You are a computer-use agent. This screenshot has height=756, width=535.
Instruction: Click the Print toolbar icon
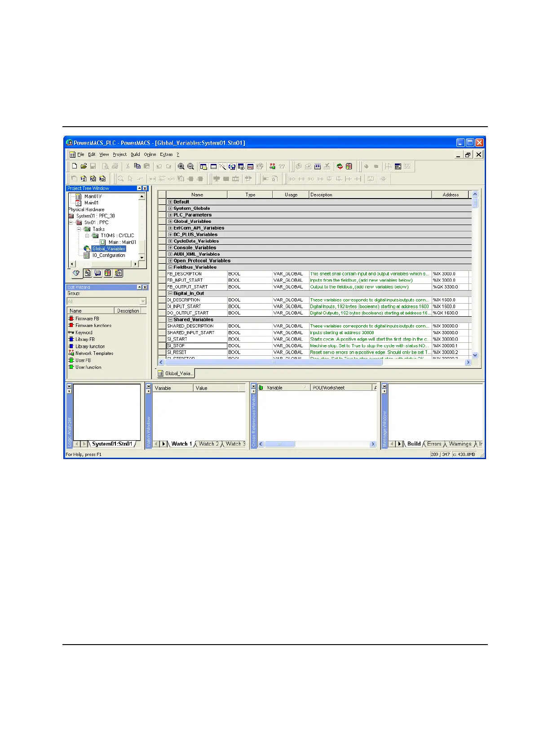click(115, 166)
